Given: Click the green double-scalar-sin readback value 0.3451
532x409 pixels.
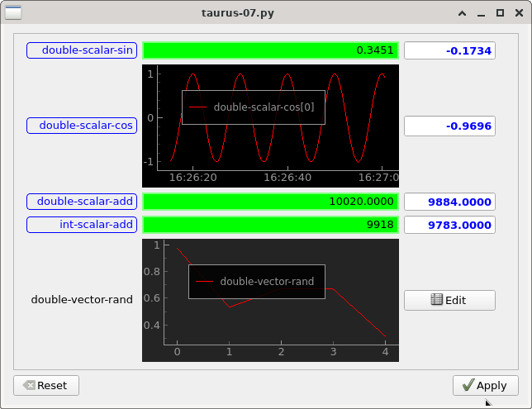Looking at the screenshot, I should click(x=270, y=50).
